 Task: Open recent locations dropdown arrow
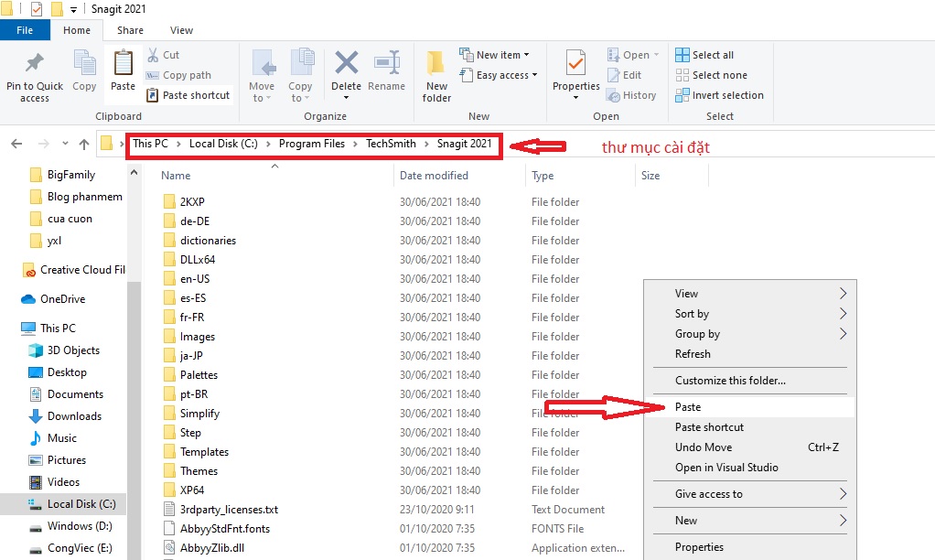65,144
